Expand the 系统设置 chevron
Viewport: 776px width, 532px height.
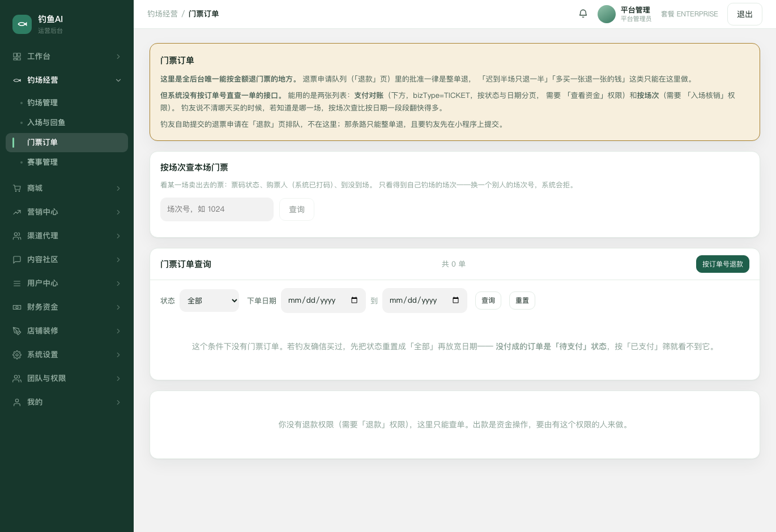(x=118, y=355)
